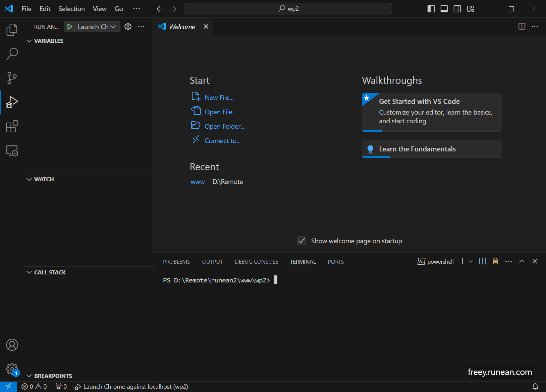Open the File menu
The width and height of the screenshot is (546, 392).
tap(26, 9)
